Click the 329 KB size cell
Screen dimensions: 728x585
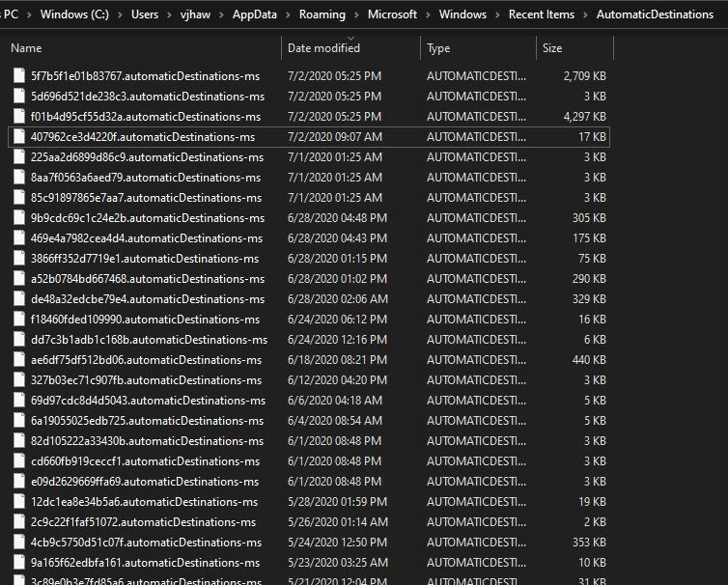click(x=589, y=299)
